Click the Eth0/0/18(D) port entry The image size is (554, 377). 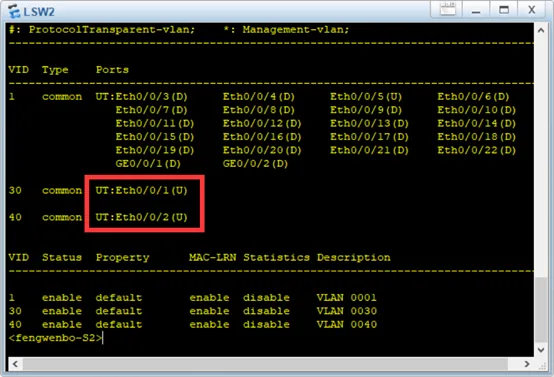pyautogui.click(x=477, y=137)
